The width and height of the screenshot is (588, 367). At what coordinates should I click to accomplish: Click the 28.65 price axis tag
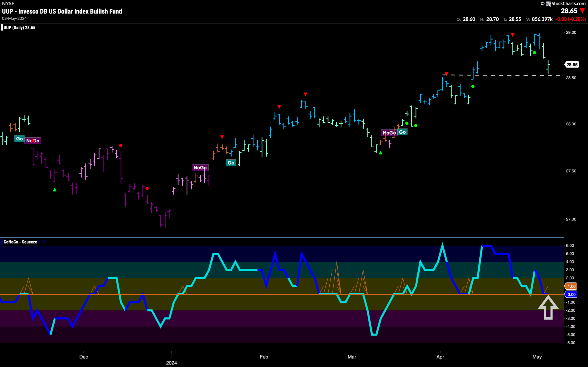pos(572,65)
